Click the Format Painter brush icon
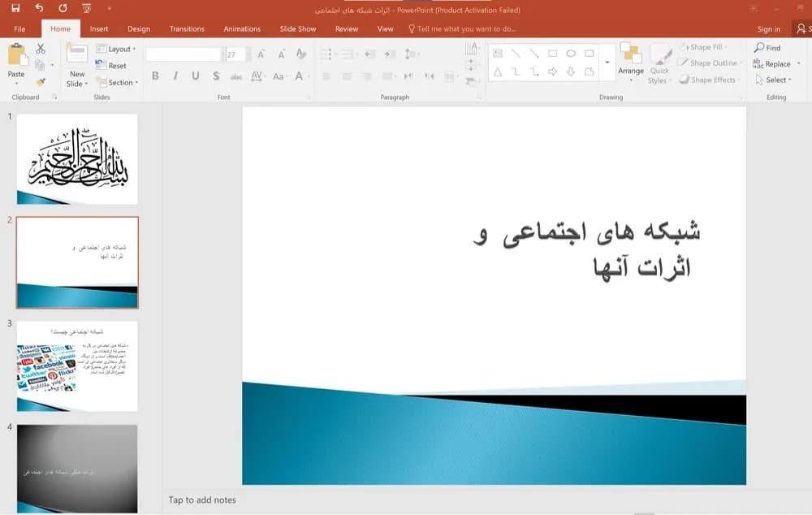 pos(41,82)
